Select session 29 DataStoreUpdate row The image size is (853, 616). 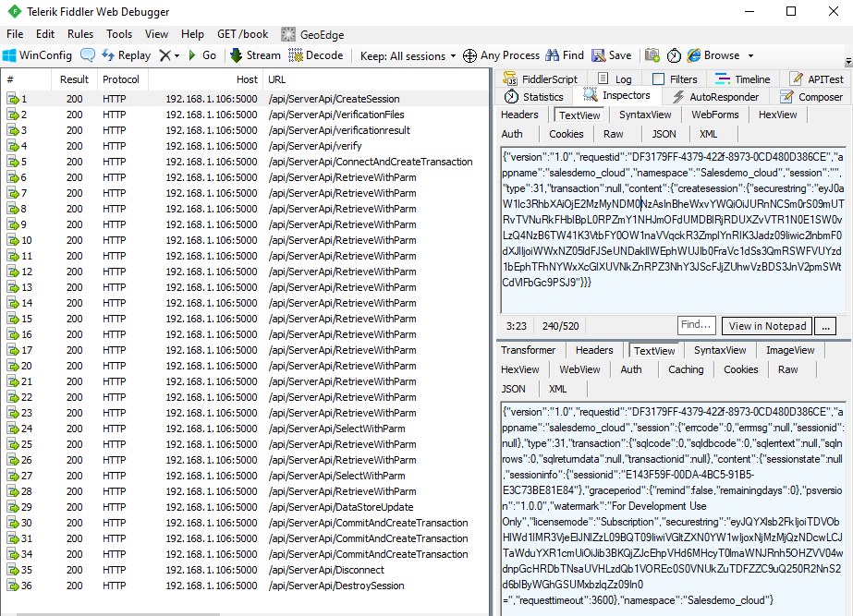tap(245, 507)
